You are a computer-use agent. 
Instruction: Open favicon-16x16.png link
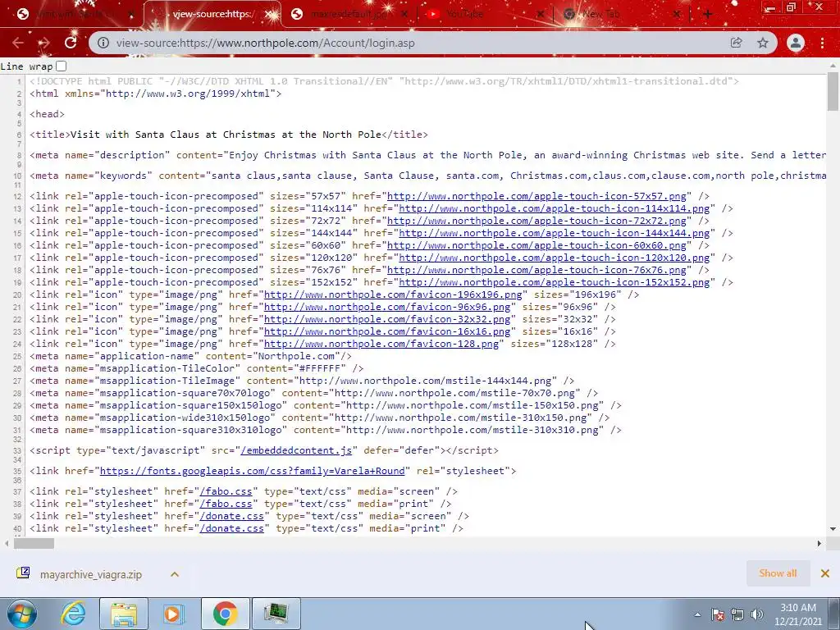point(387,331)
